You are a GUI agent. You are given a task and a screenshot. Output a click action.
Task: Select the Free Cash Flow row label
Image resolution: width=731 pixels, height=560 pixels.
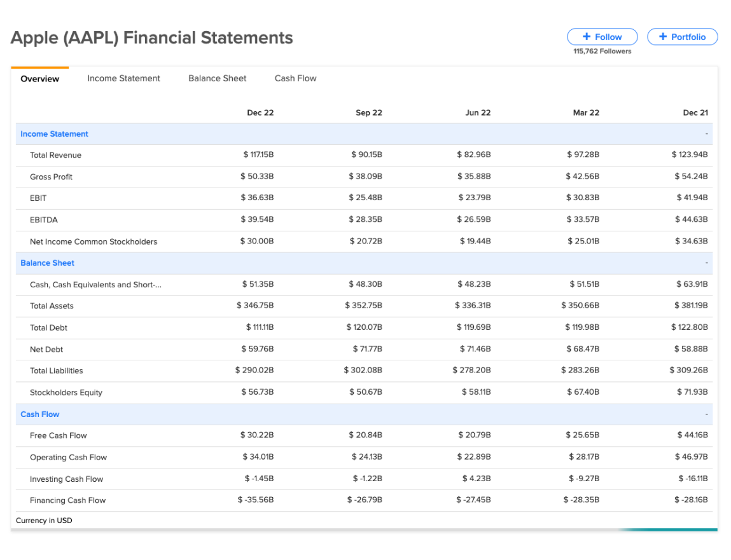click(59, 435)
